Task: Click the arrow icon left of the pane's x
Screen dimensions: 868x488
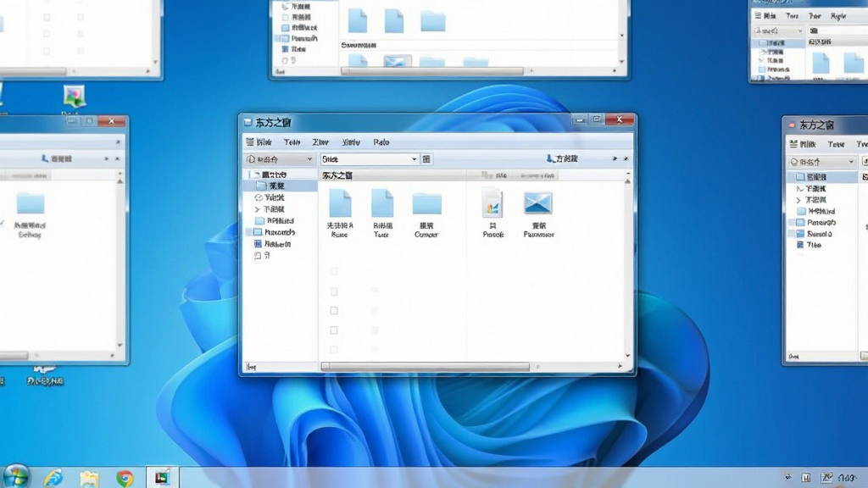Action: tap(615, 158)
